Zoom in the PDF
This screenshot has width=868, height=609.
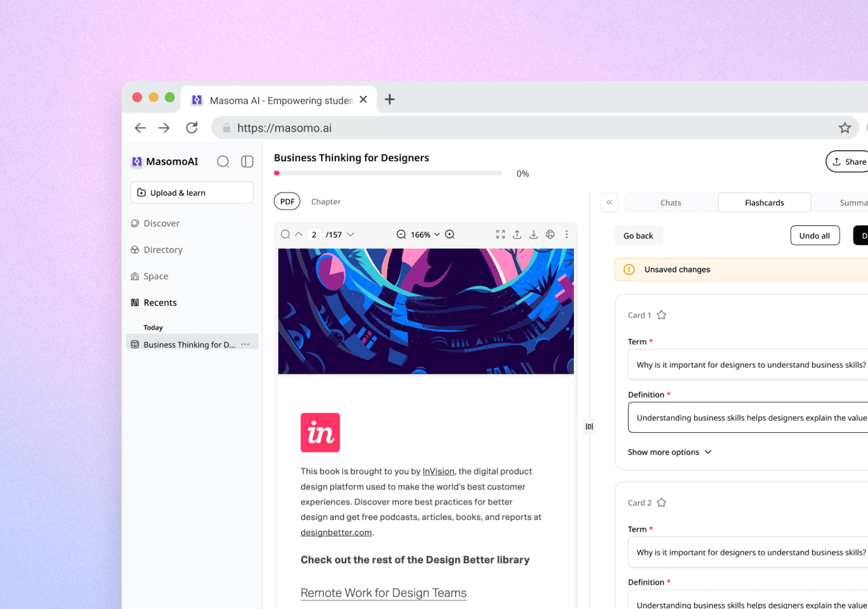click(x=450, y=235)
